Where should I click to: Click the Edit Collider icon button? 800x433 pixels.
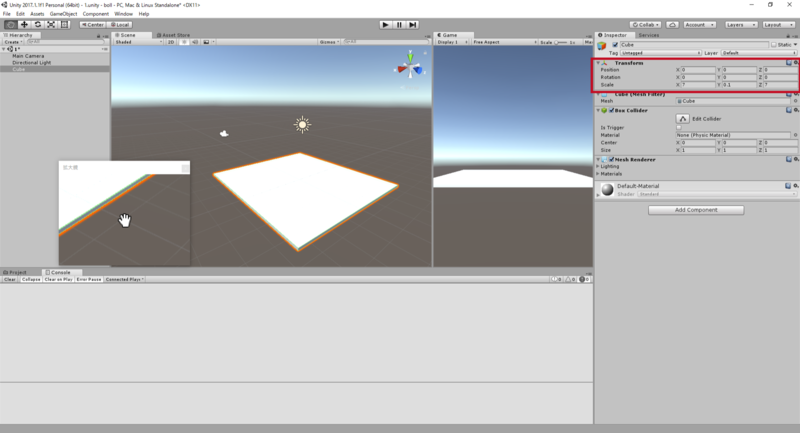(683, 118)
